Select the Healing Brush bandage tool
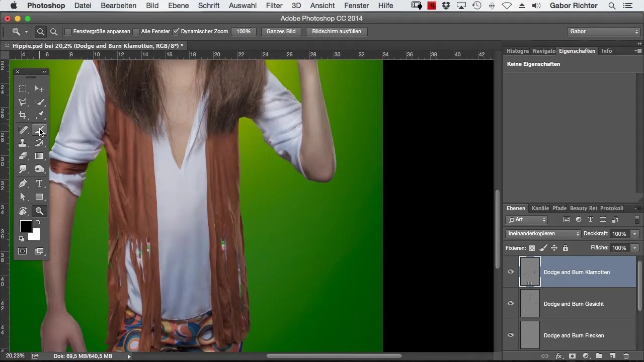 23,130
